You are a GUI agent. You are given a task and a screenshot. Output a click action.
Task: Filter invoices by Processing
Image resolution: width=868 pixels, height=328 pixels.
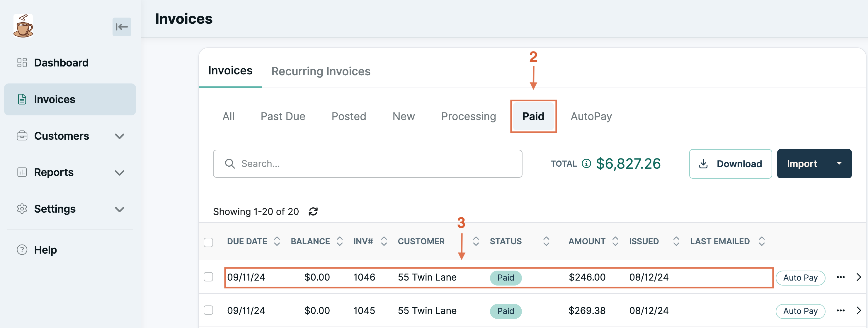468,116
